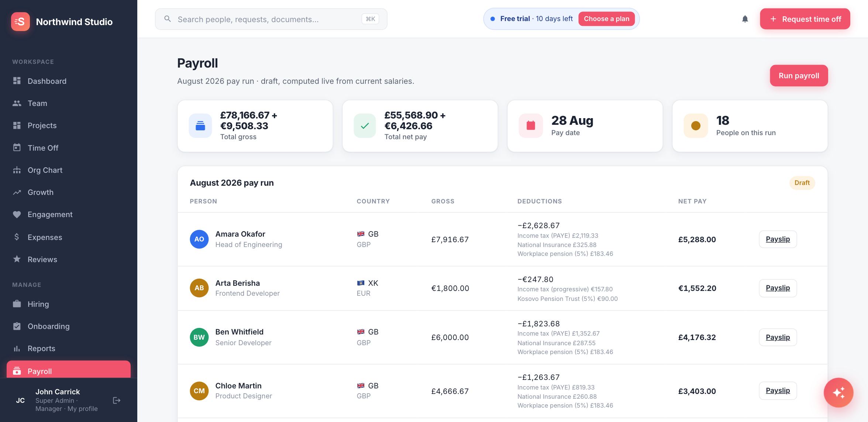868x422 pixels.
Task: Click Request time off
Action: (805, 19)
